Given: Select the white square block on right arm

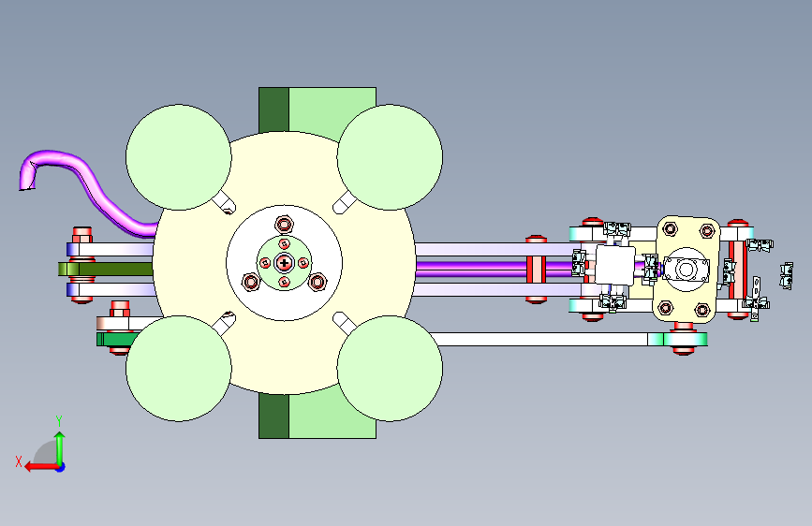Looking at the screenshot, I should click(614, 265).
